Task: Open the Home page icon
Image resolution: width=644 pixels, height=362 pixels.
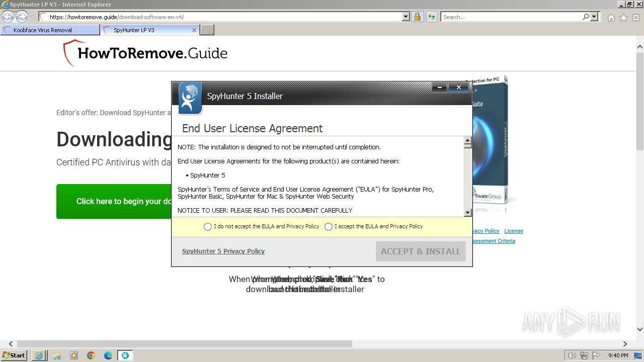Action: [611, 18]
